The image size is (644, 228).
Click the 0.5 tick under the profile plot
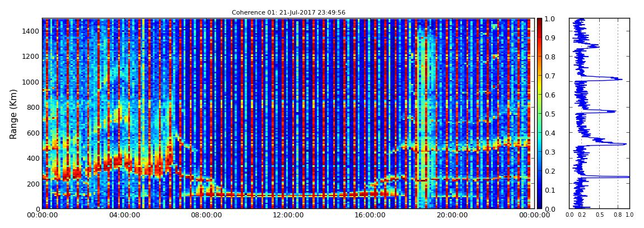[x=600, y=215]
